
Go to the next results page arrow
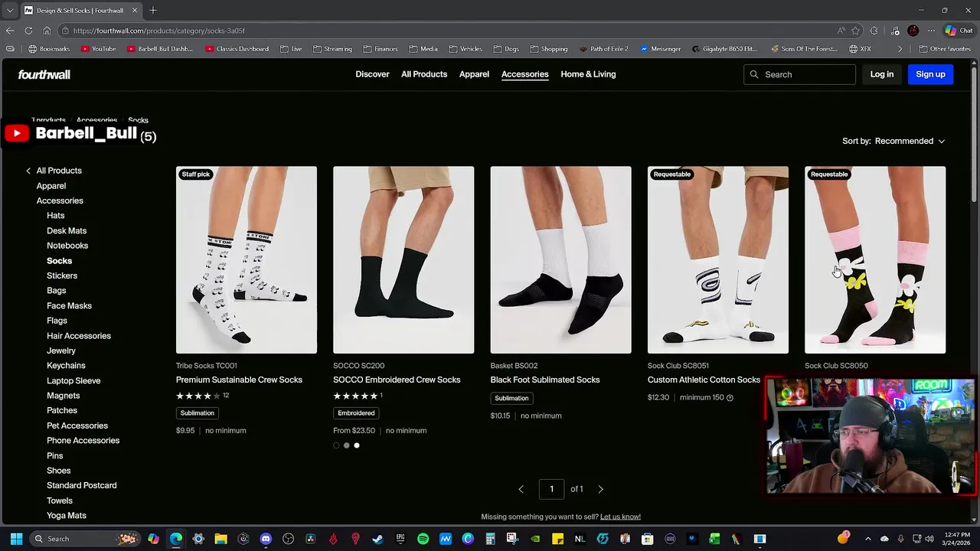(600, 489)
